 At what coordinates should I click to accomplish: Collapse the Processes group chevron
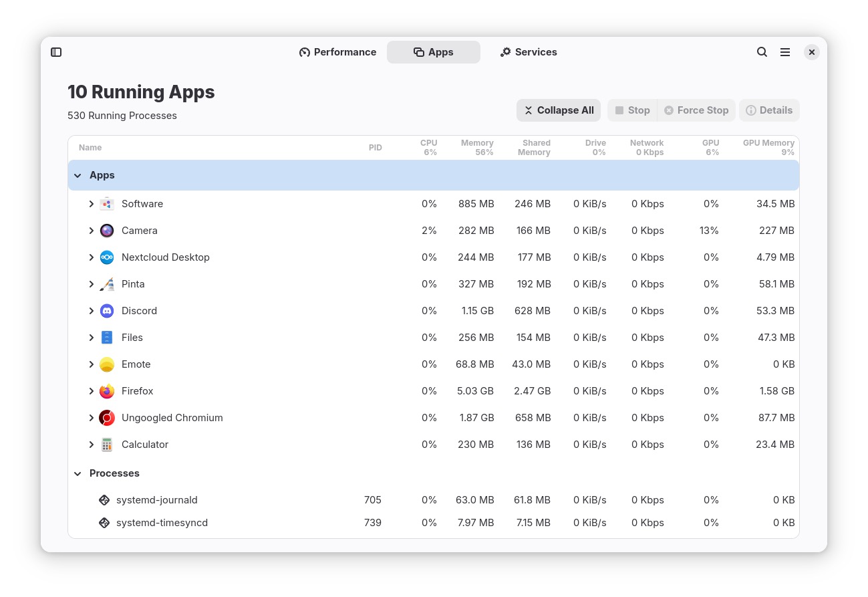[x=78, y=473]
